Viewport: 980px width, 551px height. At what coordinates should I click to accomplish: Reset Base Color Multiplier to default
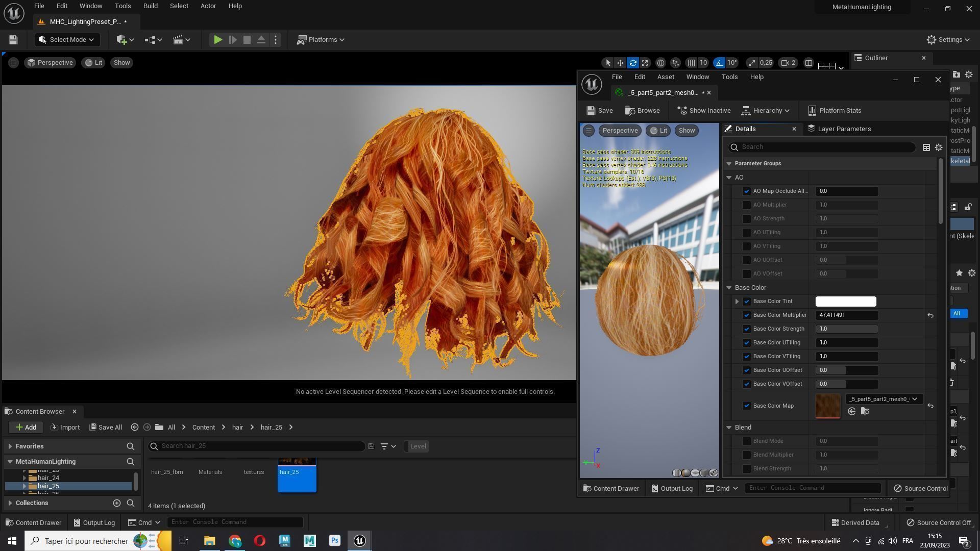click(930, 316)
